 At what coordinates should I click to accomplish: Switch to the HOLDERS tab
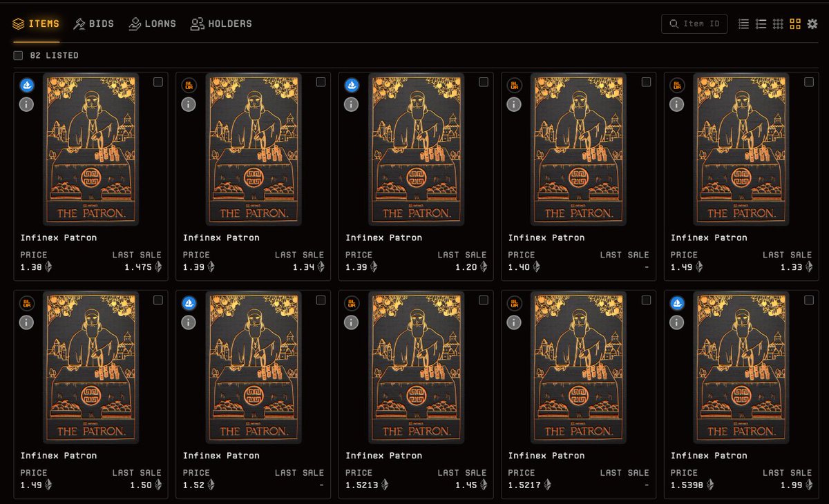[221, 24]
